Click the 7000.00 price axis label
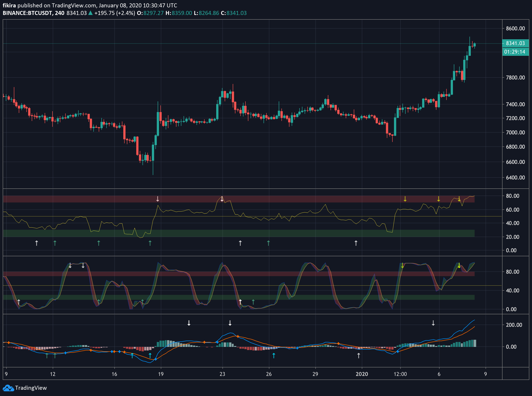 [515, 133]
